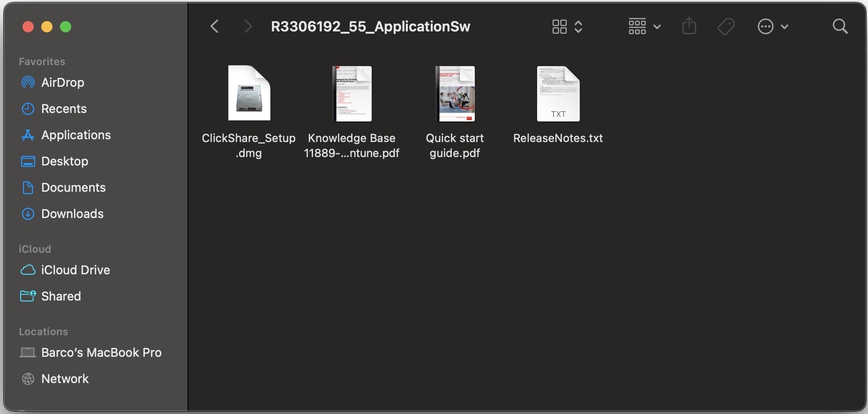The height and width of the screenshot is (414, 868).
Task: Click the Applications A-shaped icon
Action: pos(28,135)
